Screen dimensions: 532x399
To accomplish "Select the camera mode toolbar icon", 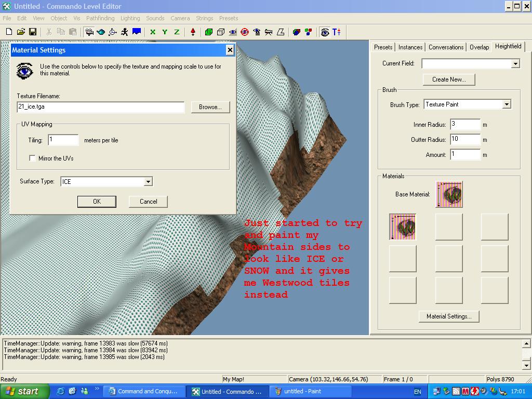I will pyautogui.click(x=89, y=32).
